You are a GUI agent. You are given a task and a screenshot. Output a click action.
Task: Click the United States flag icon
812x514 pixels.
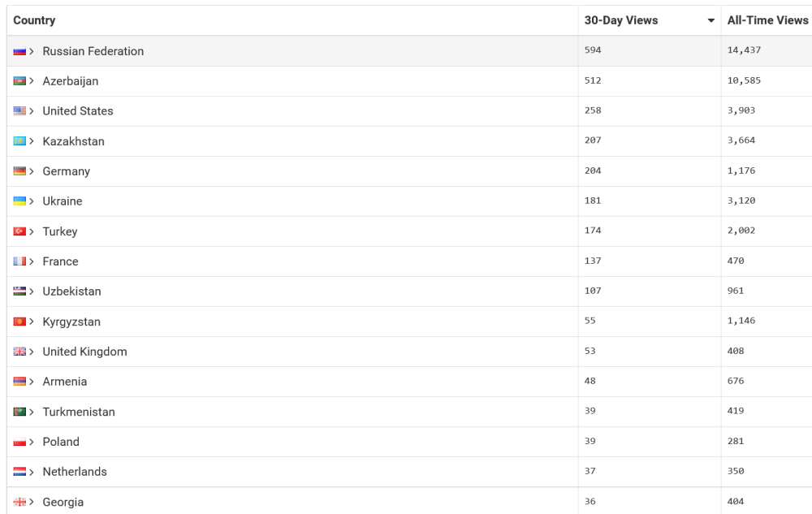click(19, 111)
